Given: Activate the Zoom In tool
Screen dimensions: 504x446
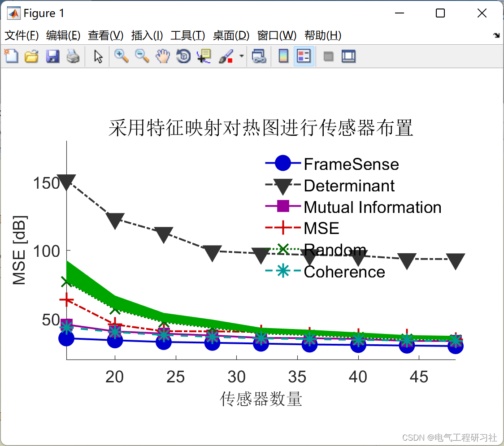Looking at the screenshot, I should pos(121,56).
